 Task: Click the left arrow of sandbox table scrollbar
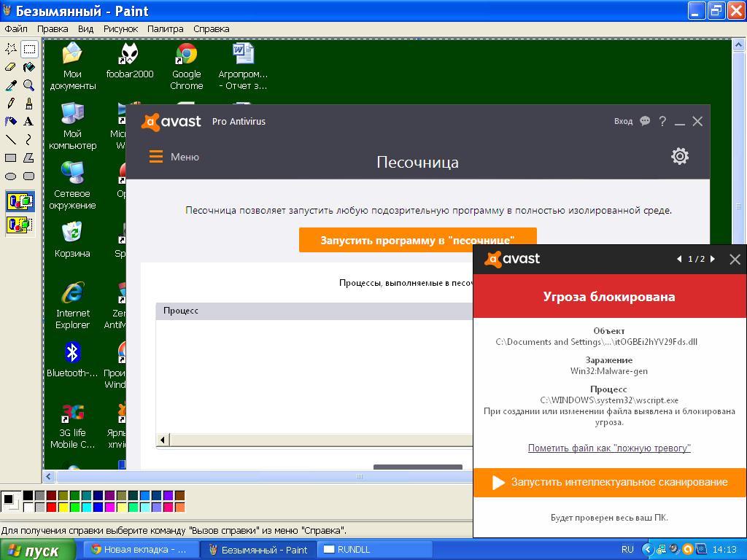pyautogui.click(x=163, y=440)
